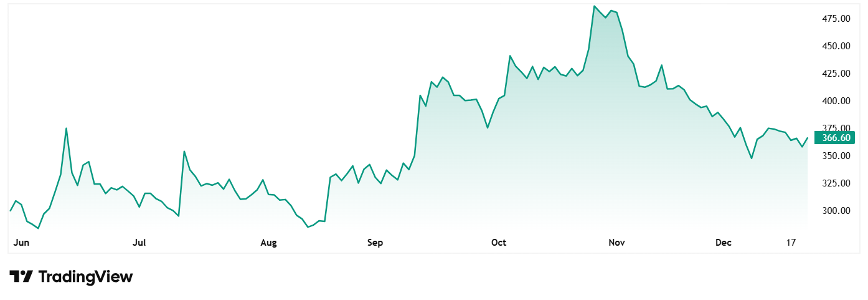Viewport: 868px width, 300px height.
Task: Select the Aug marker on the time axis
Action: pyautogui.click(x=268, y=243)
